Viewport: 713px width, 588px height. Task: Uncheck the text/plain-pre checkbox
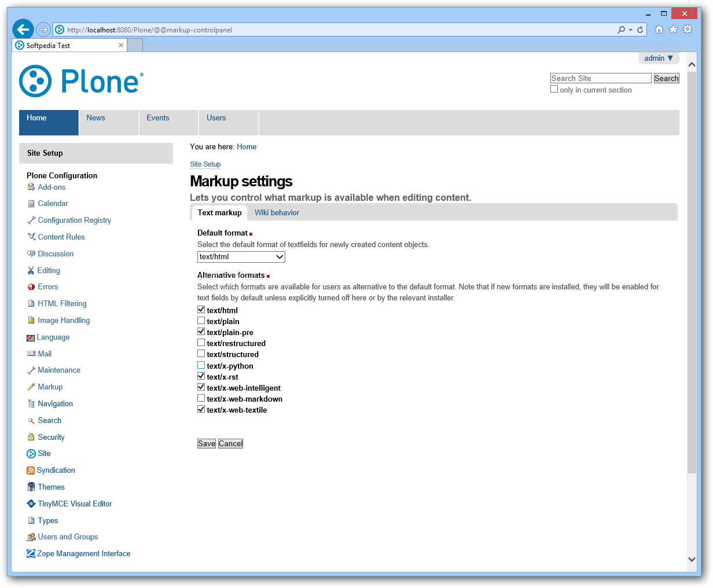tap(201, 332)
